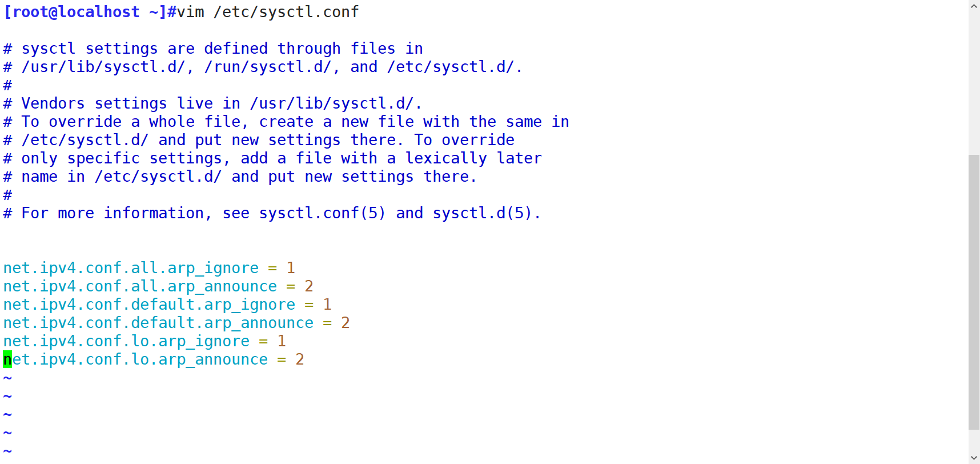This screenshot has height=464, width=980.
Task: Select the net.ipv4.conf.default.arp_announce line
Action: pos(158,323)
